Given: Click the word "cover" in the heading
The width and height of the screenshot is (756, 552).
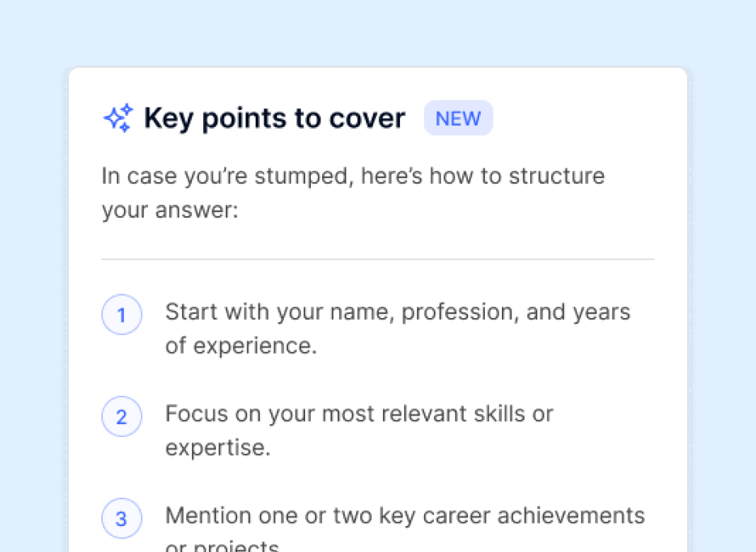Looking at the screenshot, I should point(367,119).
